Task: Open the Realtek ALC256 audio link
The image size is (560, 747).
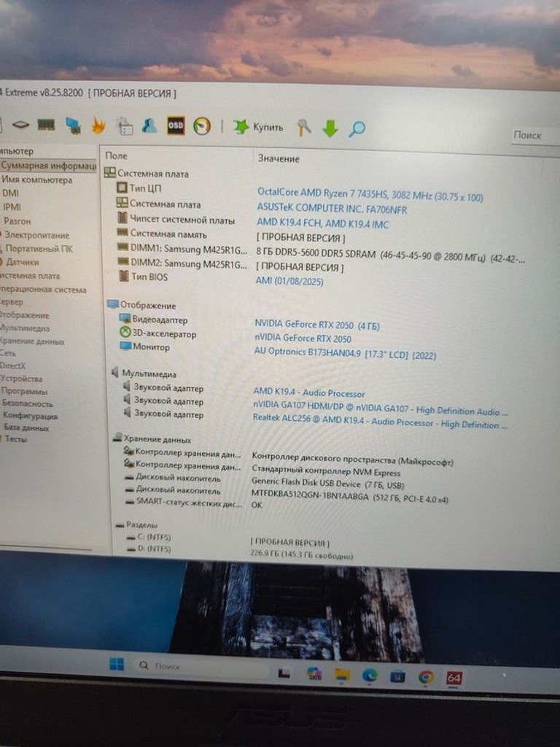Action: tap(380, 421)
